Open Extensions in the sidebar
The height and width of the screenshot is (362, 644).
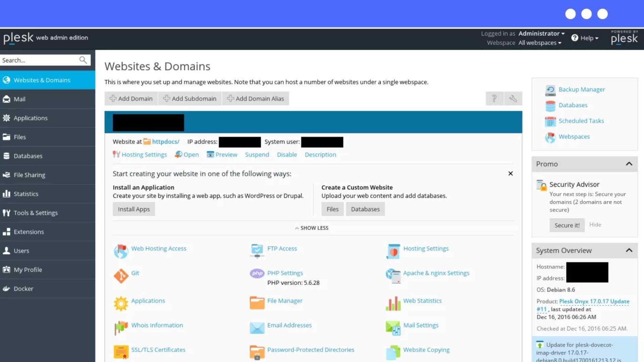point(47,232)
